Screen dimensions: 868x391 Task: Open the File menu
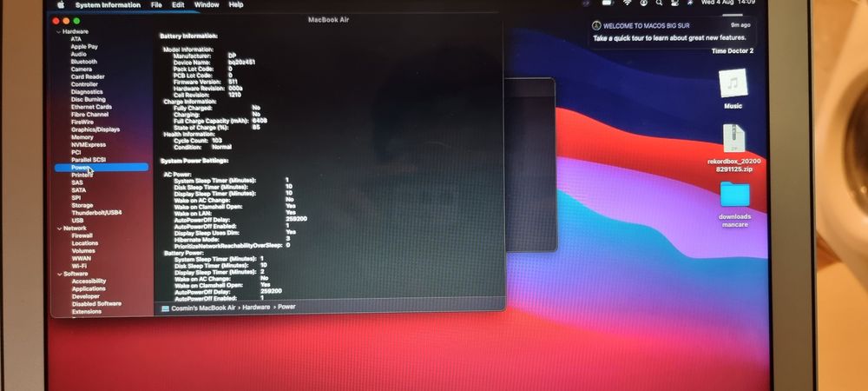(156, 4)
